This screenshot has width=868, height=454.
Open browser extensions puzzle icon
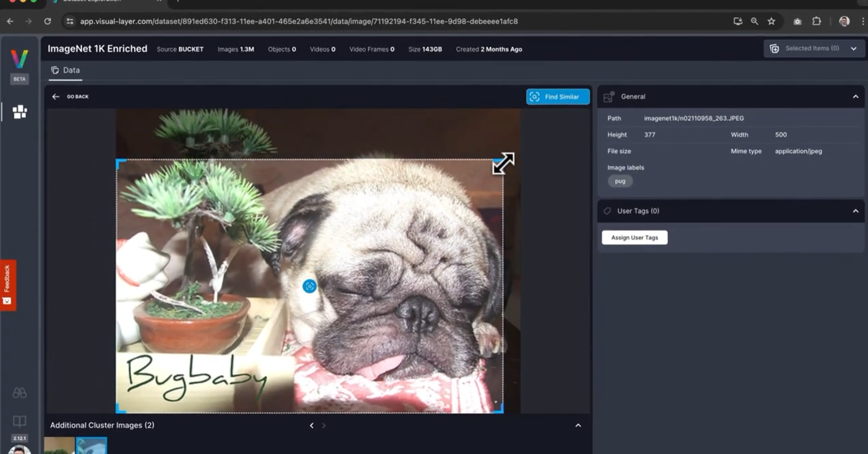pyautogui.click(x=816, y=21)
